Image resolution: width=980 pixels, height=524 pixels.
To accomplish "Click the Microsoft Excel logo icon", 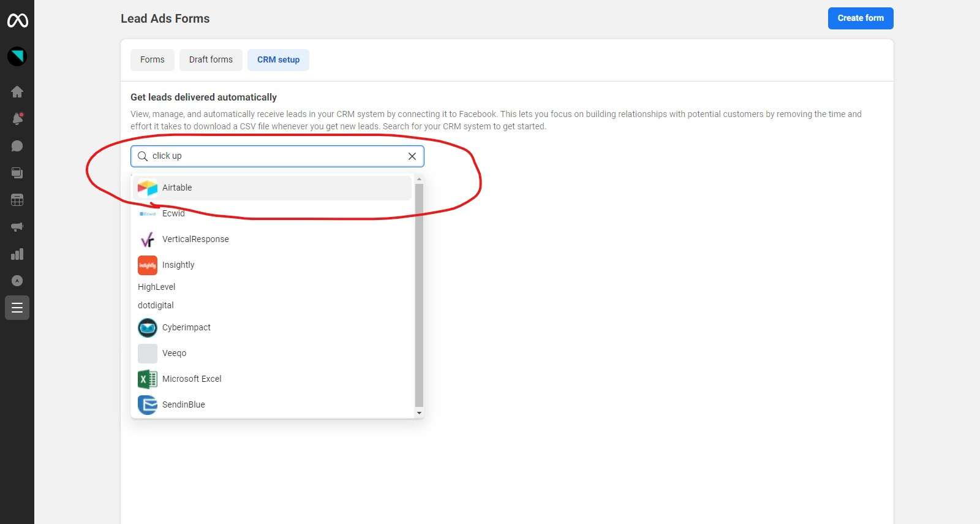I will (x=148, y=379).
